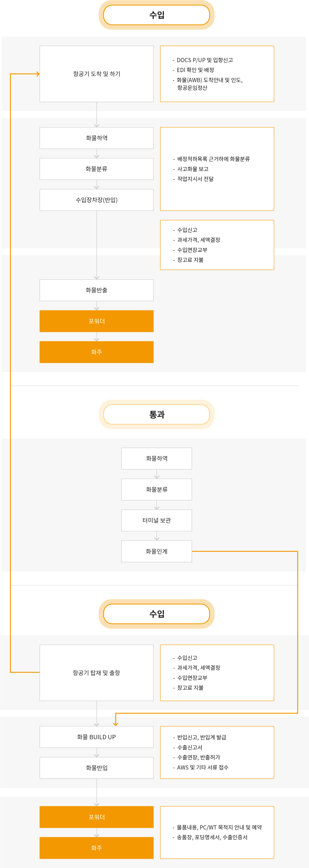Click 화물분류 under the 통과 heading
Screen dimensions: 309x868
[157, 489]
